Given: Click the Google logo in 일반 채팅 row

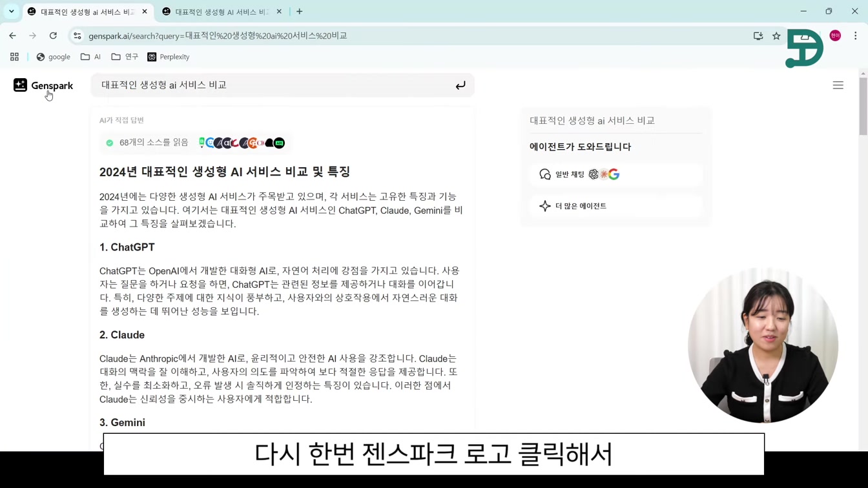Looking at the screenshot, I should coord(614,174).
